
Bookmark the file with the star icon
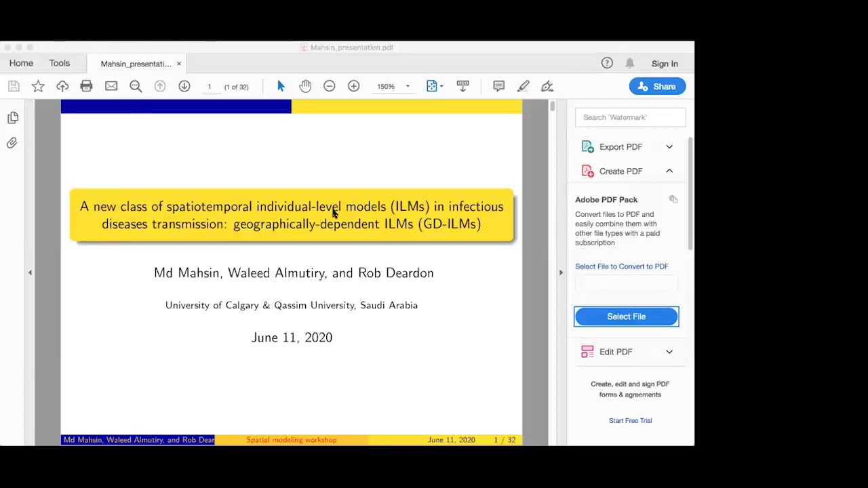coord(38,86)
